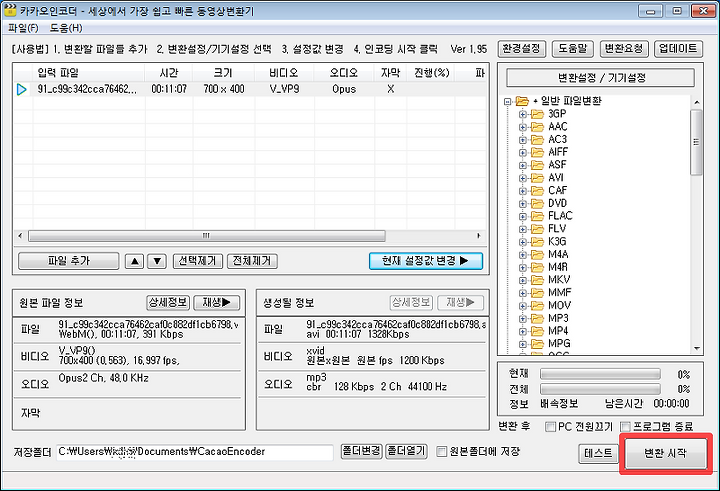Click the MOV folder icon
720x491 pixels.
coord(537,305)
